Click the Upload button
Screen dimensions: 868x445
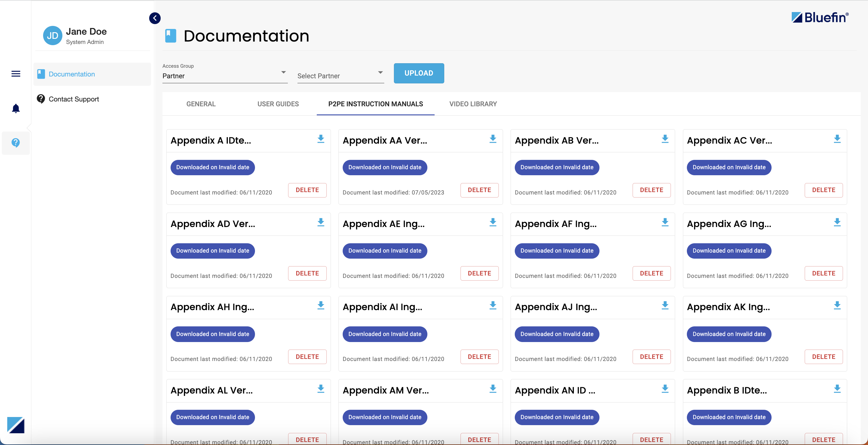[x=419, y=73]
